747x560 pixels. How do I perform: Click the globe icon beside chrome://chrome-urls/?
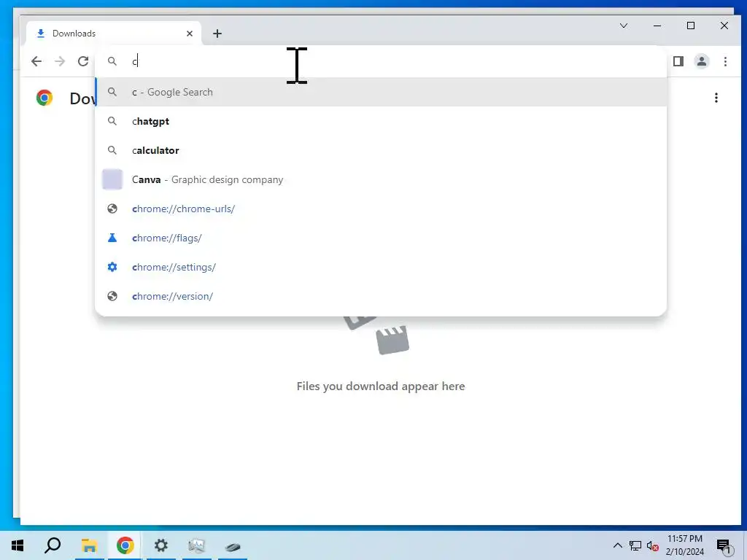click(112, 209)
